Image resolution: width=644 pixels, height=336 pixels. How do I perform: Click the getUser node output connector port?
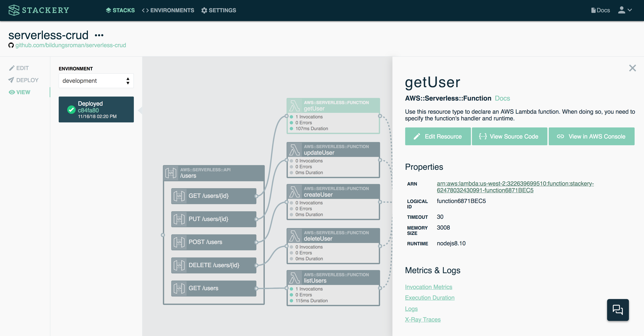[x=380, y=116]
